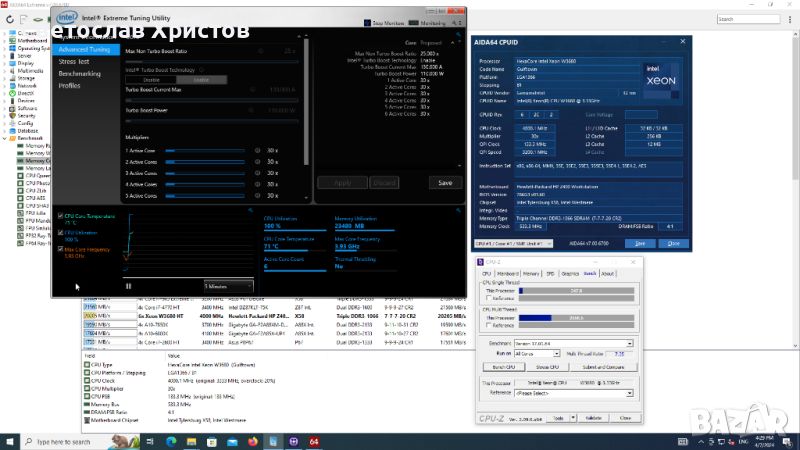The height and width of the screenshot is (450, 800).
Task: Select Benchmarking in the XTU sidebar
Action: tap(79, 73)
